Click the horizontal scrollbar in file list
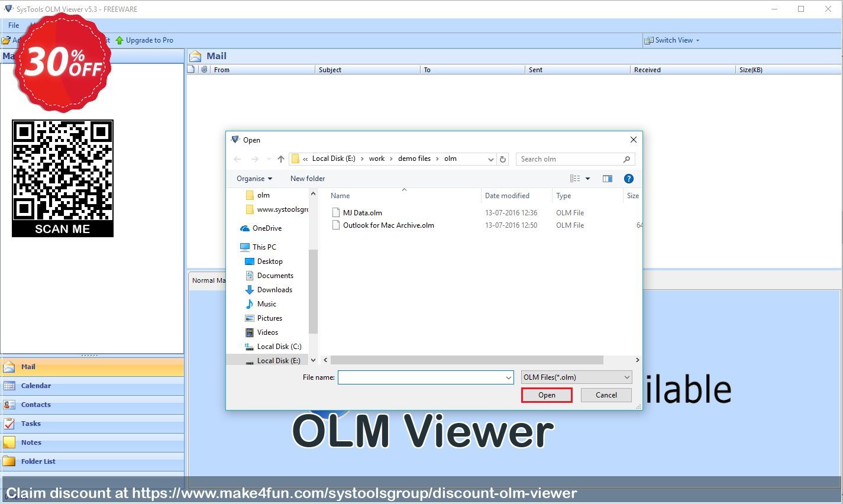Screen dimensions: 843x504 point(467,360)
